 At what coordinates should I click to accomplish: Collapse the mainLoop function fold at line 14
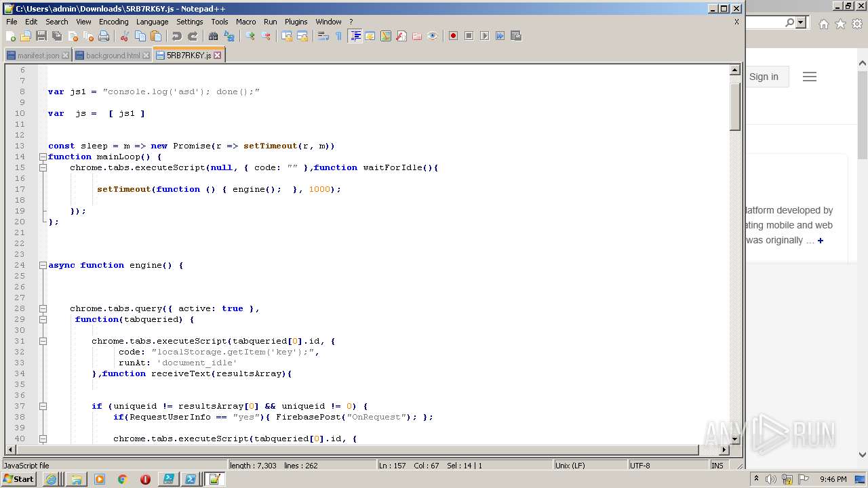(43, 157)
